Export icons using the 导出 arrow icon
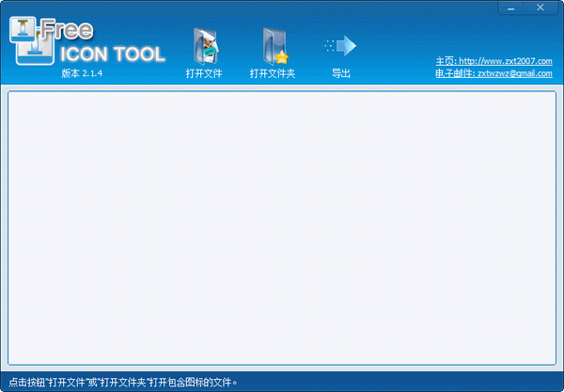Image resolution: width=564 pixels, height=392 pixels. pyautogui.click(x=340, y=46)
